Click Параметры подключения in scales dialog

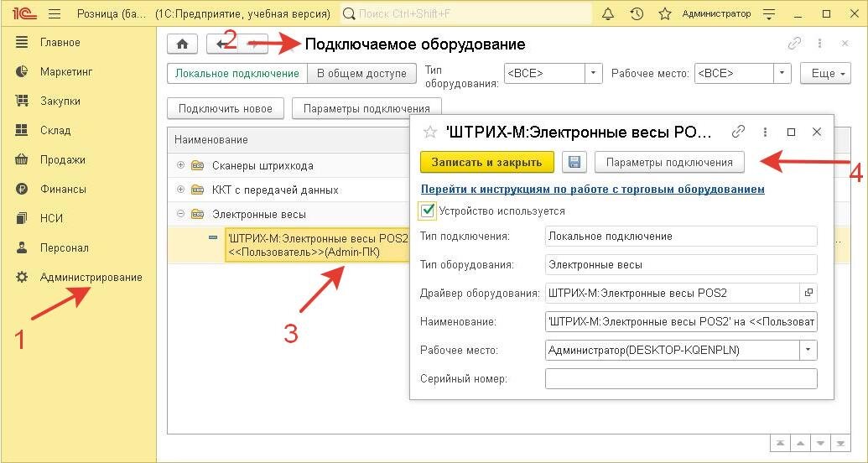point(669,162)
